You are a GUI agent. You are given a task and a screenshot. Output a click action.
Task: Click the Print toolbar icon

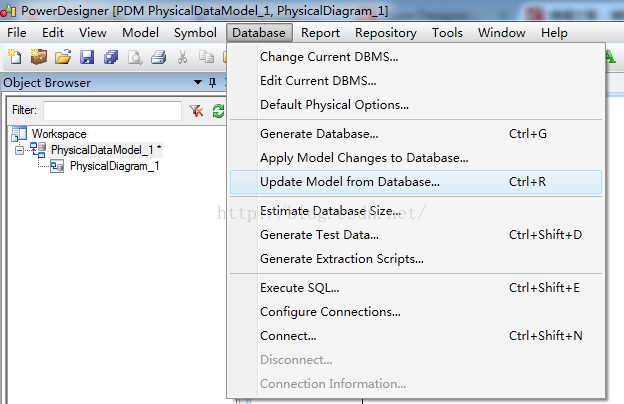pos(158,57)
